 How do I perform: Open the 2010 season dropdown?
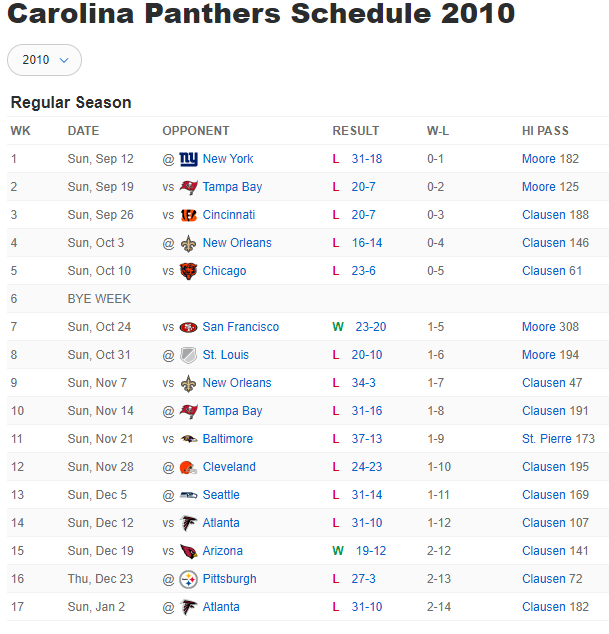[44, 60]
